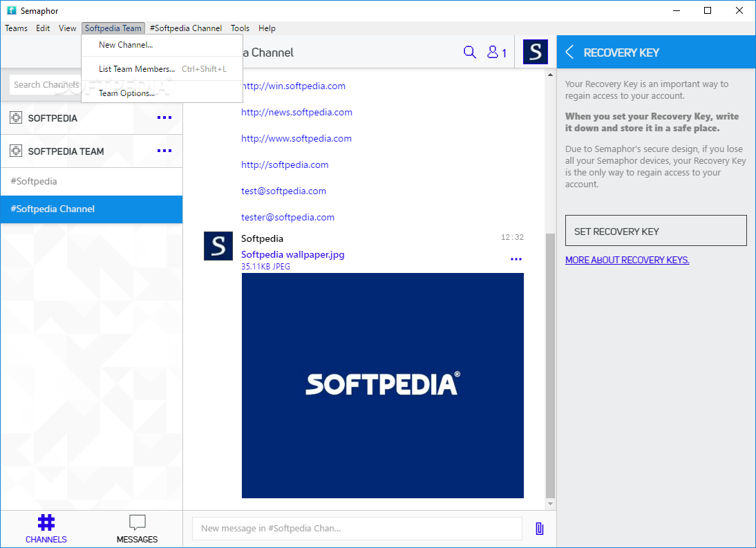This screenshot has height=548, width=756.
Task: Click the SOFTPEDIA TEAM team icon
Action: click(16, 151)
